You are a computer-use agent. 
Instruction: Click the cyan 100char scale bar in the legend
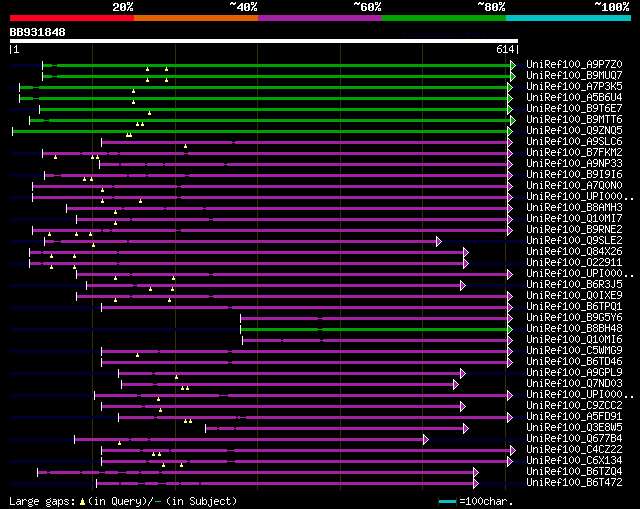pyautogui.click(x=447, y=501)
